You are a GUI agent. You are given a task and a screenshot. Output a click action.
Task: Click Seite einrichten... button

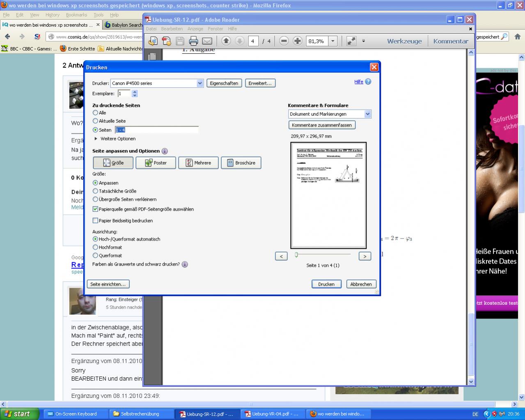click(108, 284)
